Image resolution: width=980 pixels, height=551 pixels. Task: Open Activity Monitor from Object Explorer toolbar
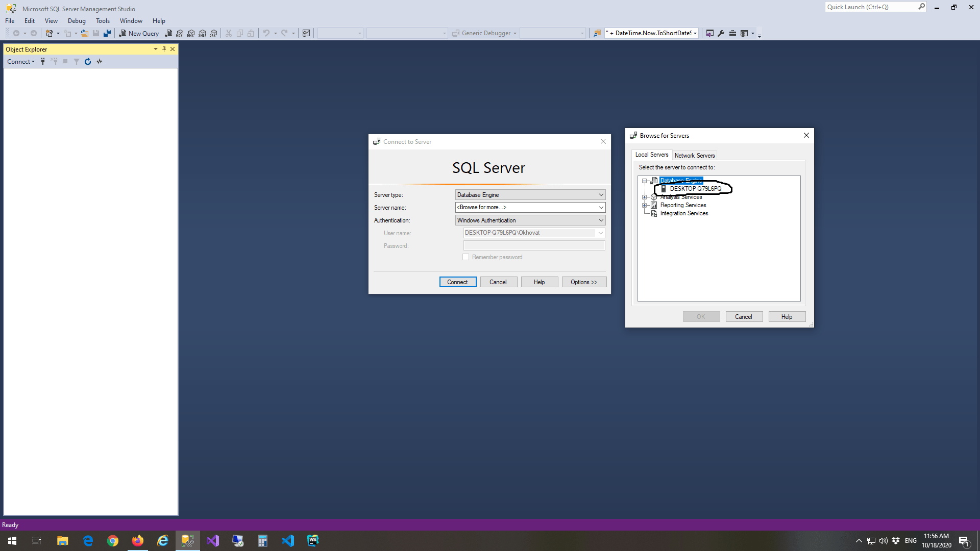[99, 61]
